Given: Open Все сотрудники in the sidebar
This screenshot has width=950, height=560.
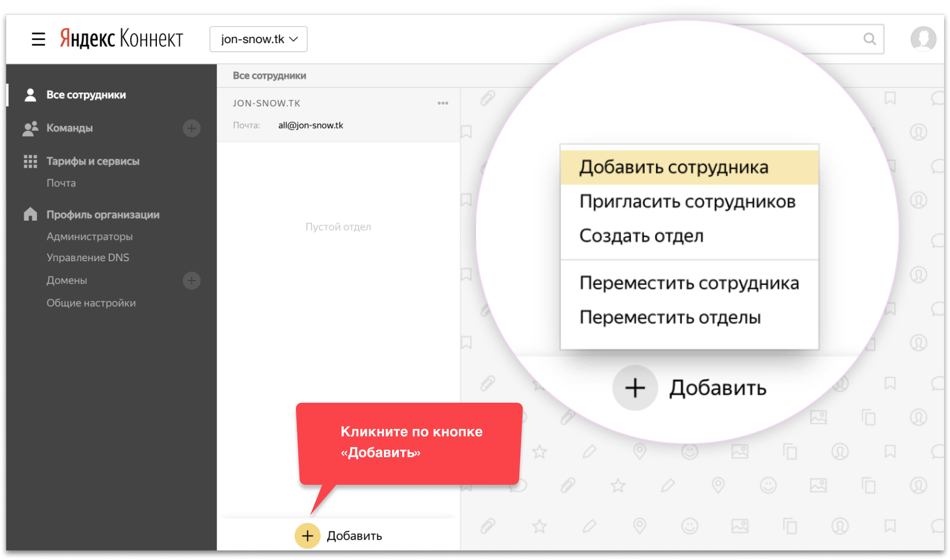Looking at the screenshot, I should click(86, 95).
